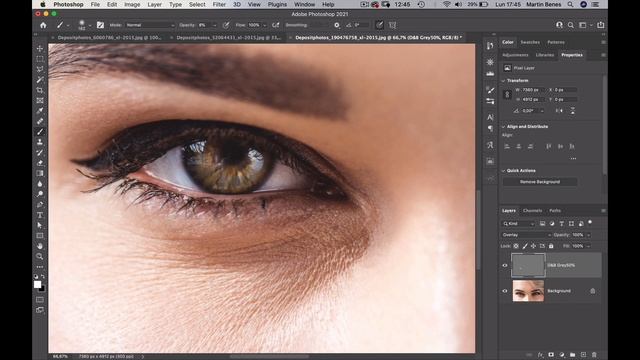Image resolution: width=640 pixels, height=360 pixels.
Task: Open the Flow value dropdown
Action: pos(264,25)
